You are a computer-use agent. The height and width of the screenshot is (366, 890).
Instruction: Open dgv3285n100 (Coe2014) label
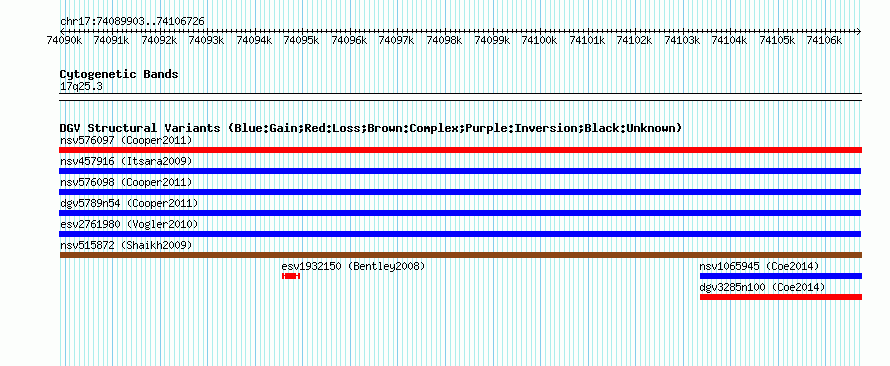point(762,288)
